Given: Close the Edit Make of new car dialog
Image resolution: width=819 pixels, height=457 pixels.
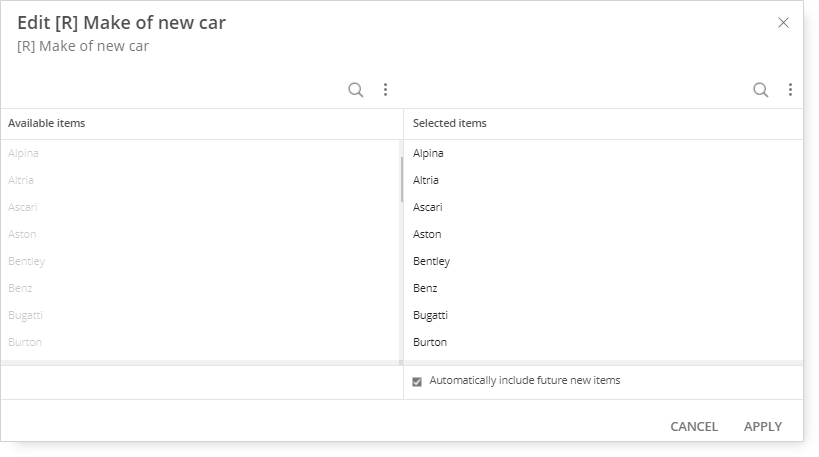Looking at the screenshot, I should [x=783, y=22].
